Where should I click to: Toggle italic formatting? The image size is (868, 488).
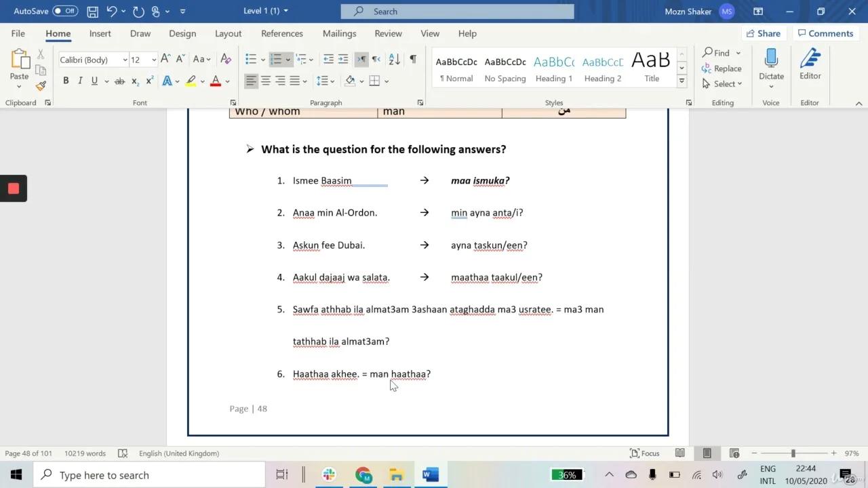(x=79, y=81)
